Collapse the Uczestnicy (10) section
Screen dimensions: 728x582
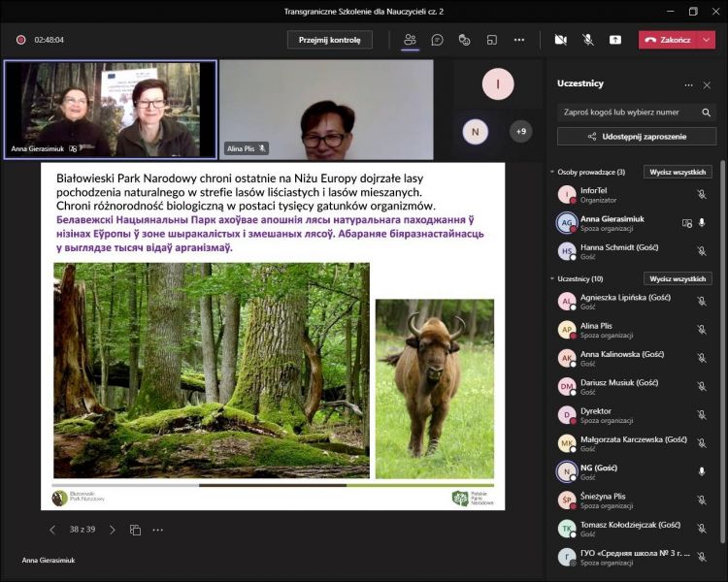click(x=552, y=278)
